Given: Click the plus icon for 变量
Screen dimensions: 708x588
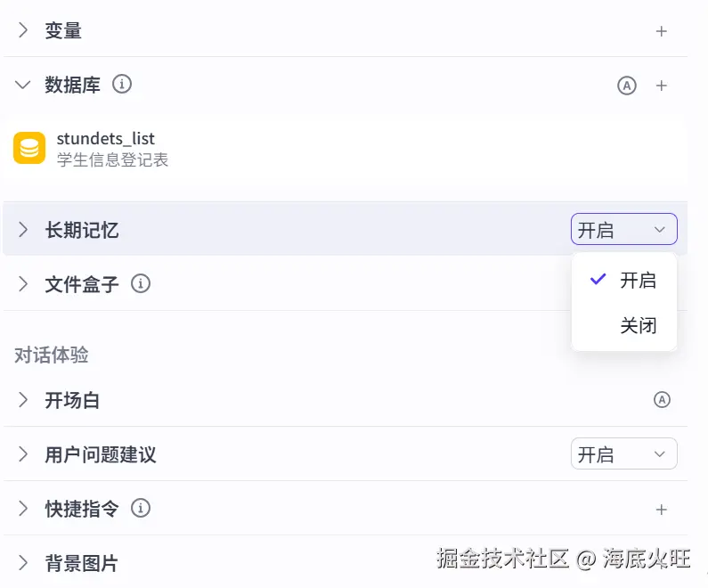Looking at the screenshot, I should pyautogui.click(x=661, y=31).
